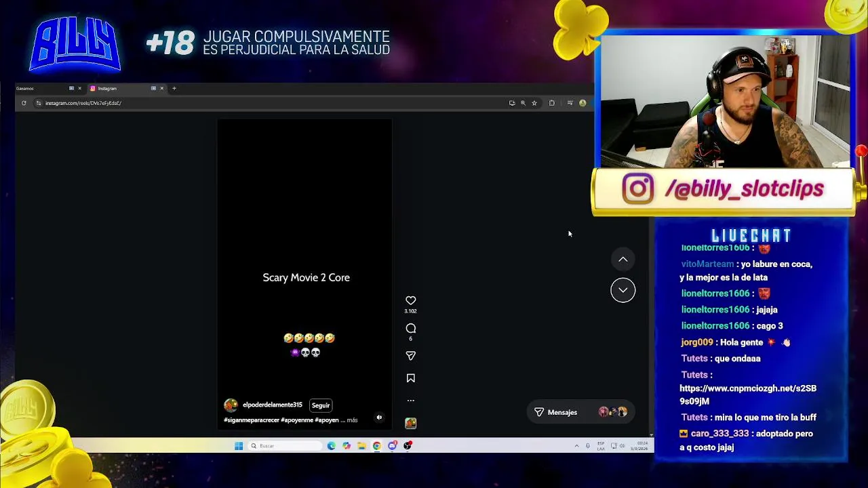
Task: Open the network and volume tray icons
Action: tap(618, 445)
